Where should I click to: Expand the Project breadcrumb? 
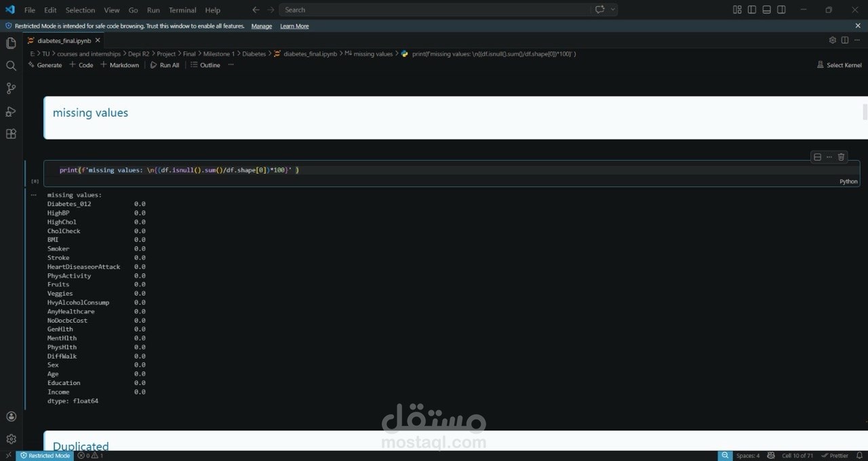pos(166,54)
